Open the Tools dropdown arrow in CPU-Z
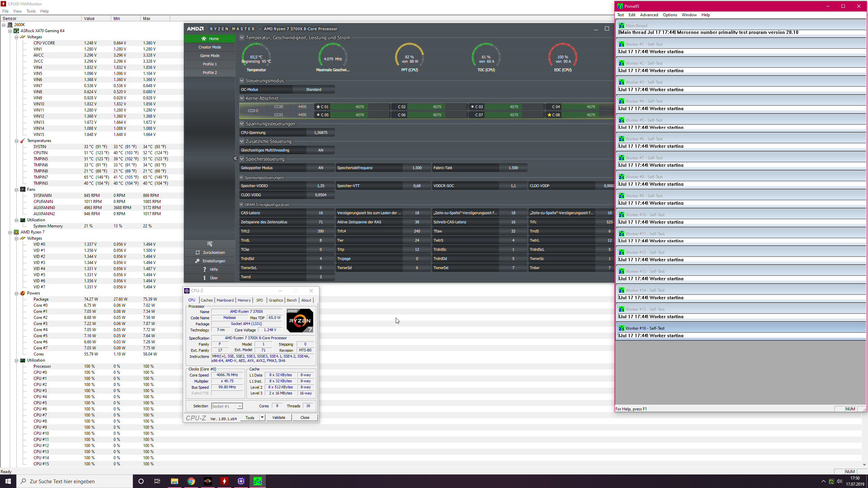 [x=262, y=418]
